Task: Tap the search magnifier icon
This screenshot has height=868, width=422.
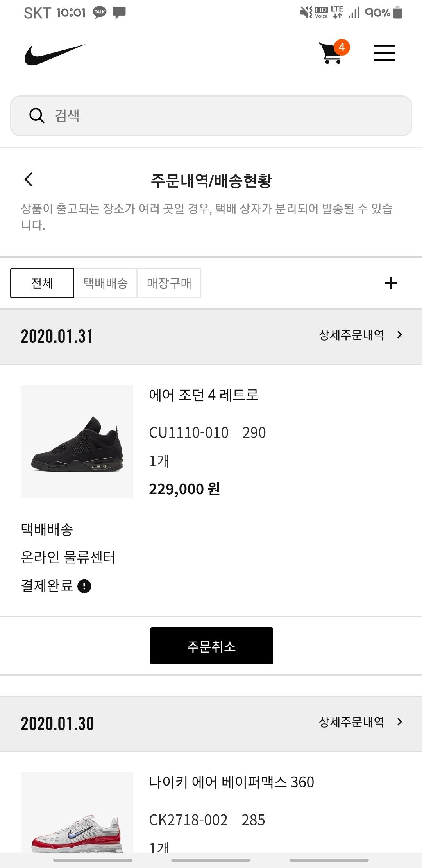Action: 37,116
